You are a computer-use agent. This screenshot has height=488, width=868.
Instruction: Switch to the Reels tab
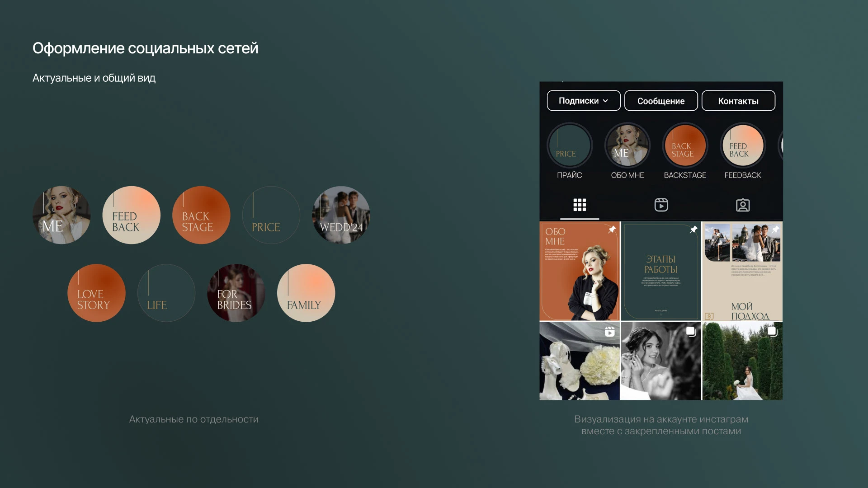[661, 205]
